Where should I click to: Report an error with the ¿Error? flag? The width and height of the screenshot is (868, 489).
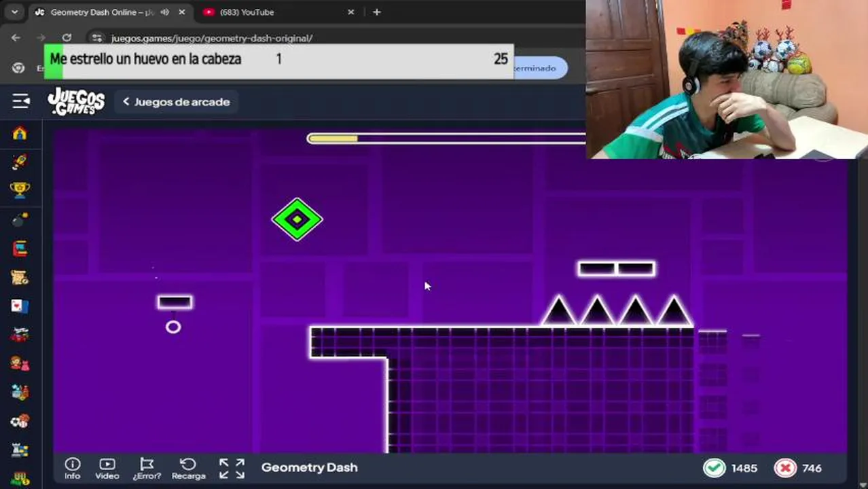click(x=147, y=468)
